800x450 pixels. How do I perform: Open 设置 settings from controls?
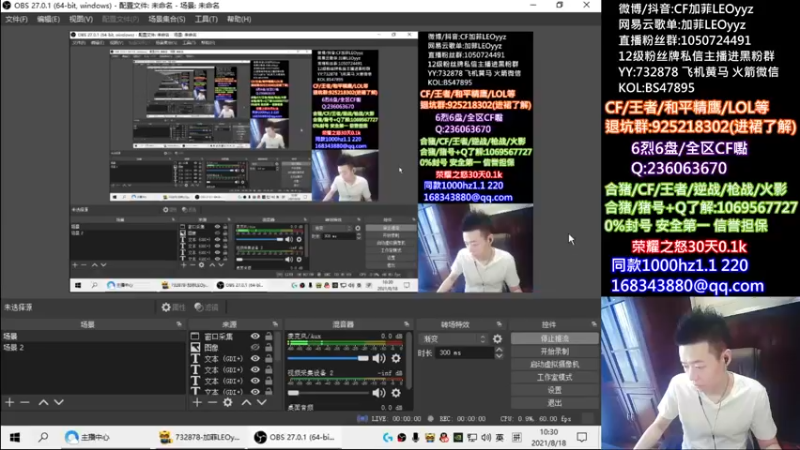(x=555, y=390)
